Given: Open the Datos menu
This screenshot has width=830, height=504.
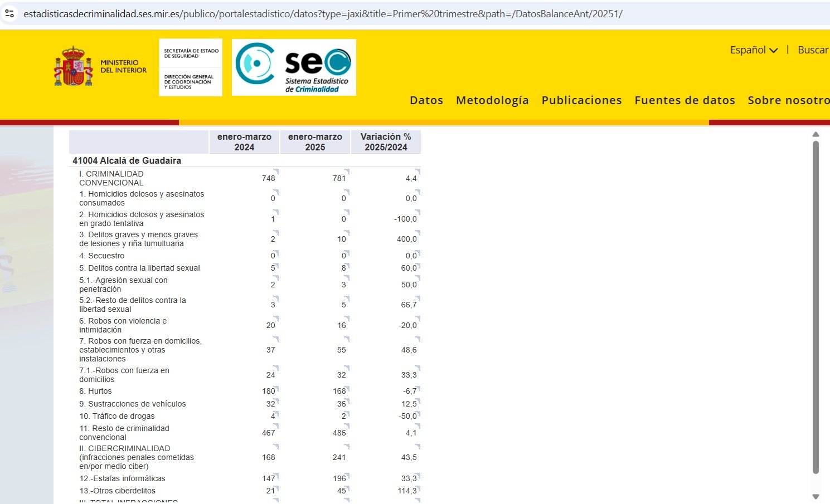Looking at the screenshot, I should coord(426,100).
